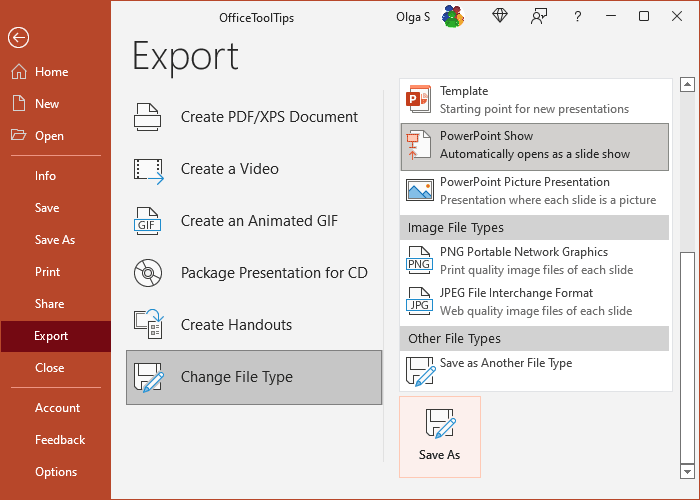Select the Export sidebar item
Screen dimensions: 700x500
pyautogui.click(x=55, y=336)
